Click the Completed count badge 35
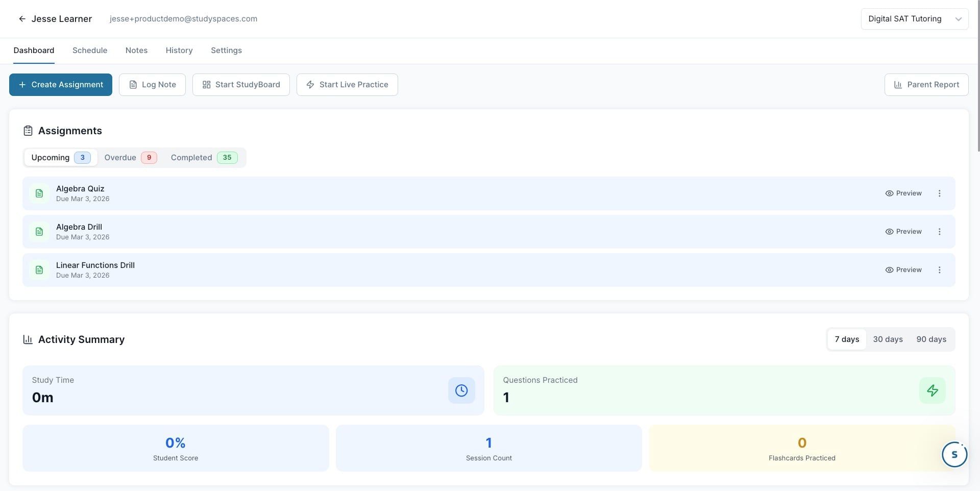 pos(227,158)
